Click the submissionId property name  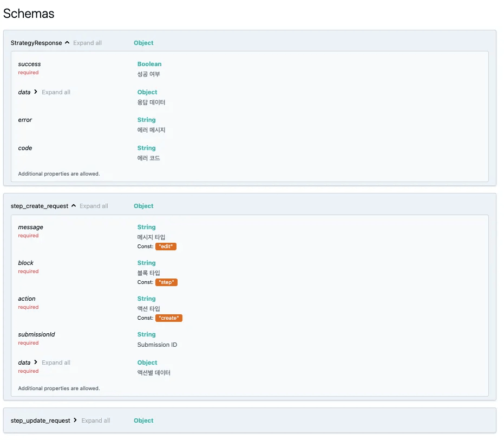(36, 334)
